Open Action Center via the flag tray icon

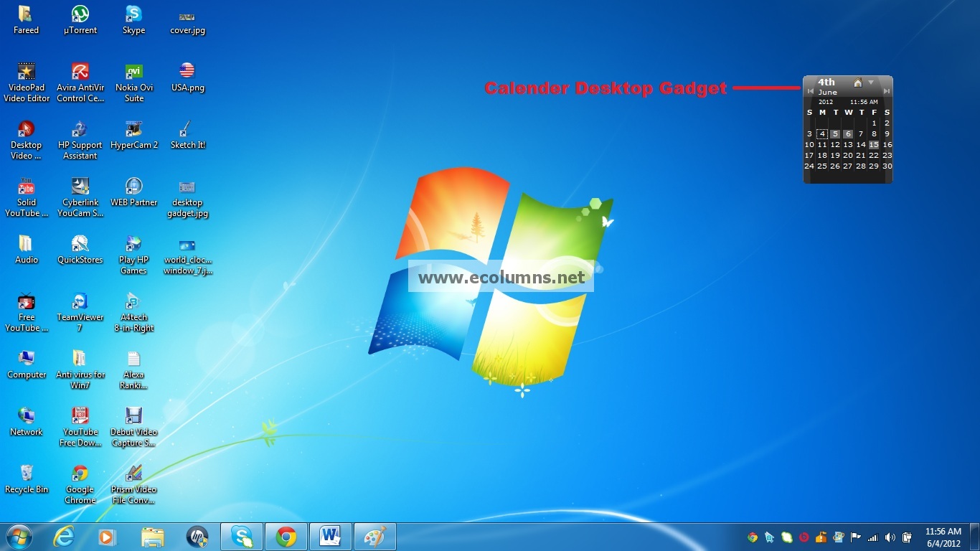coord(857,536)
